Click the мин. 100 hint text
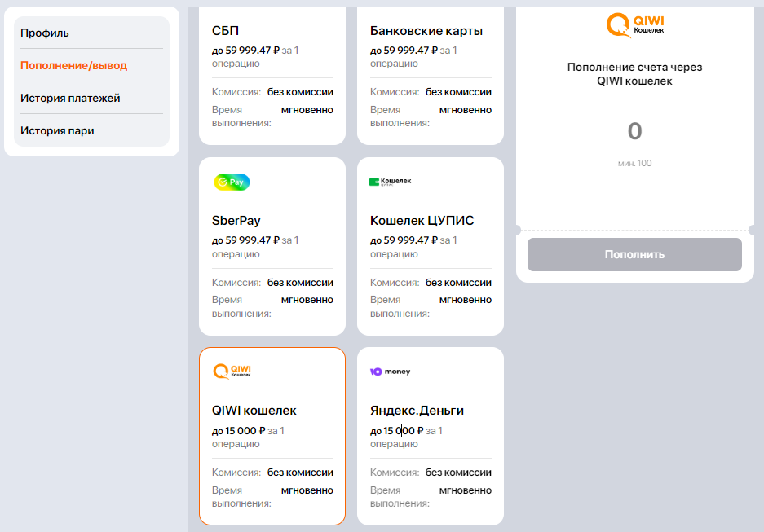Screen dimensions: 764x532 [x=635, y=163]
